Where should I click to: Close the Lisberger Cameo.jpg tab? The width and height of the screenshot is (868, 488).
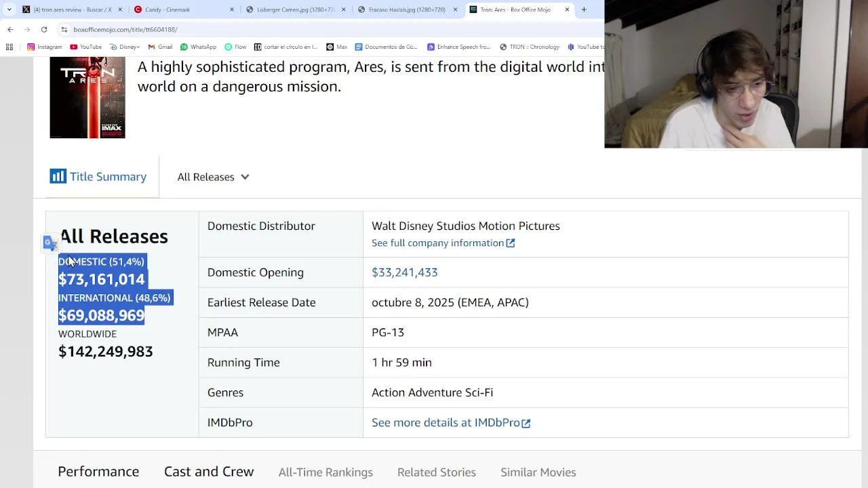pos(344,9)
